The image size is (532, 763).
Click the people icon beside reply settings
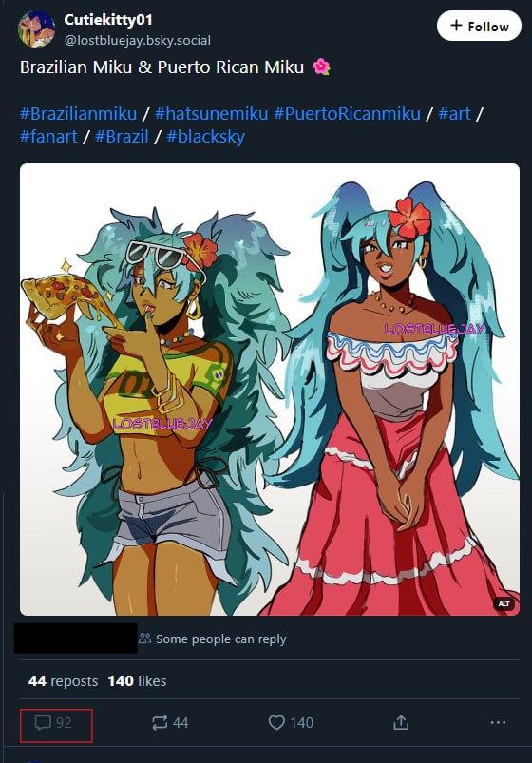pos(144,639)
